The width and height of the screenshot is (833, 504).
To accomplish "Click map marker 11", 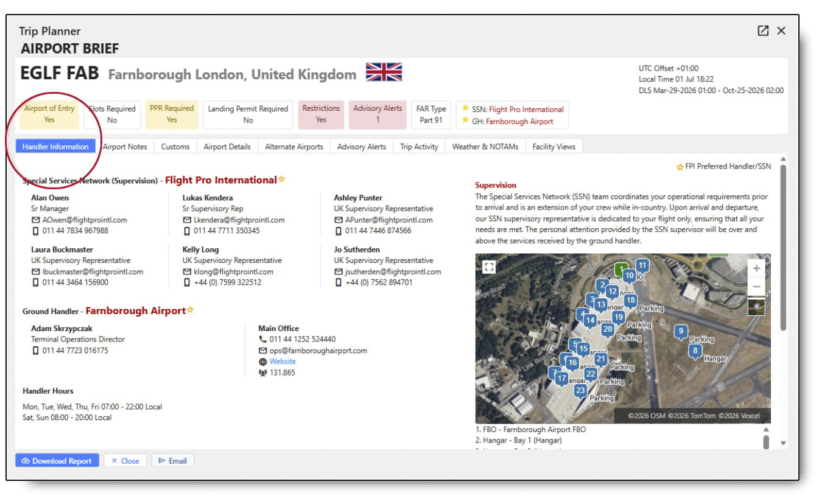I will 642,265.
